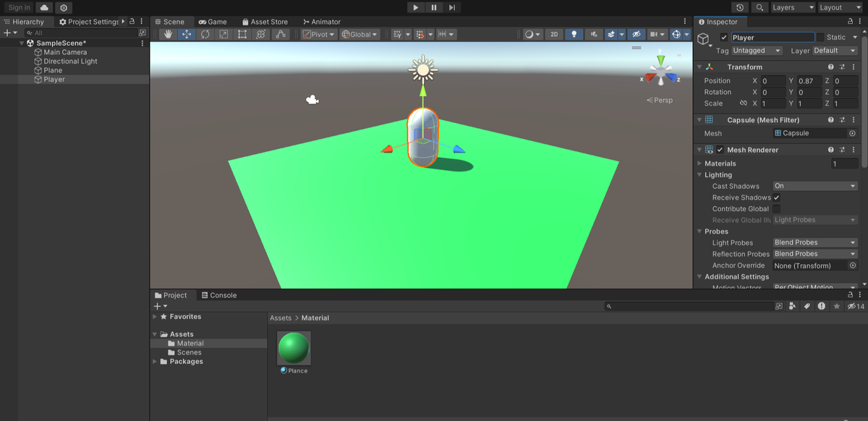Open the Layout dropdown

point(841,7)
